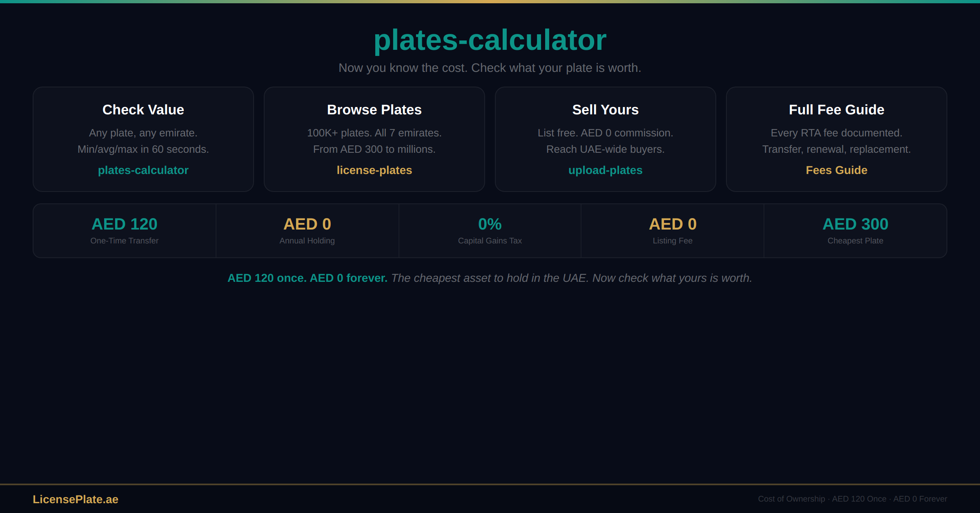Select the AED 0 Annual Holding stat
The height and width of the screenshot is (513, 980).
307,230
